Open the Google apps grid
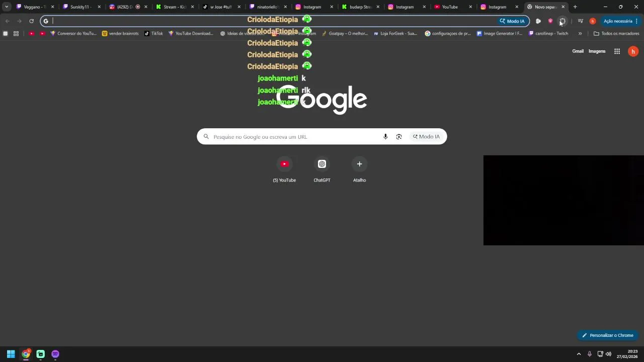Image resolution: width=644 pixels, height=362 pixels. click(617, 51)
